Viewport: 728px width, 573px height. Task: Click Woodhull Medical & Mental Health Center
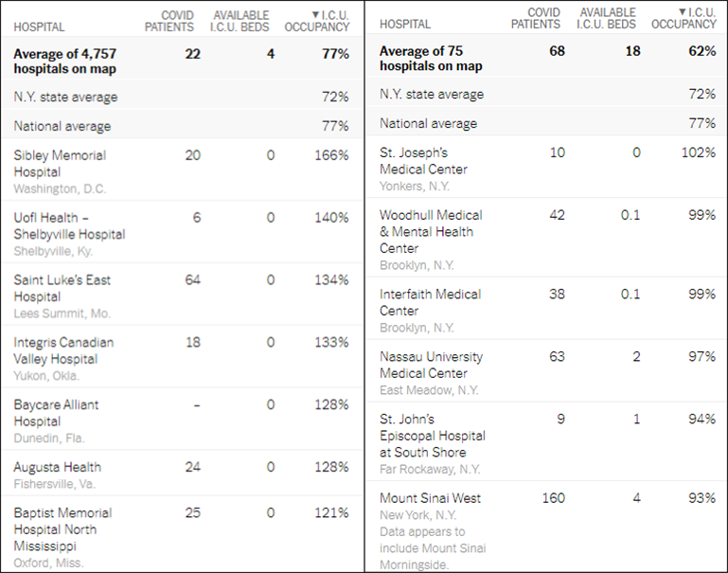click(431, 232)
